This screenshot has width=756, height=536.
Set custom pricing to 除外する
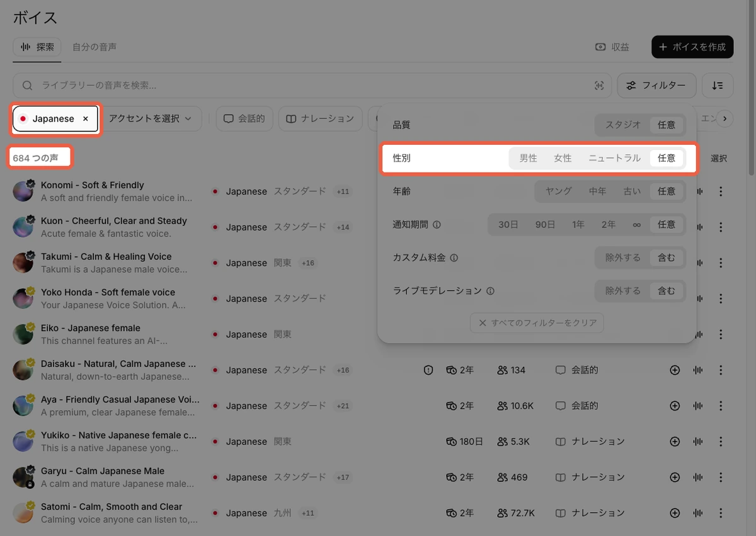pos(623,258)
